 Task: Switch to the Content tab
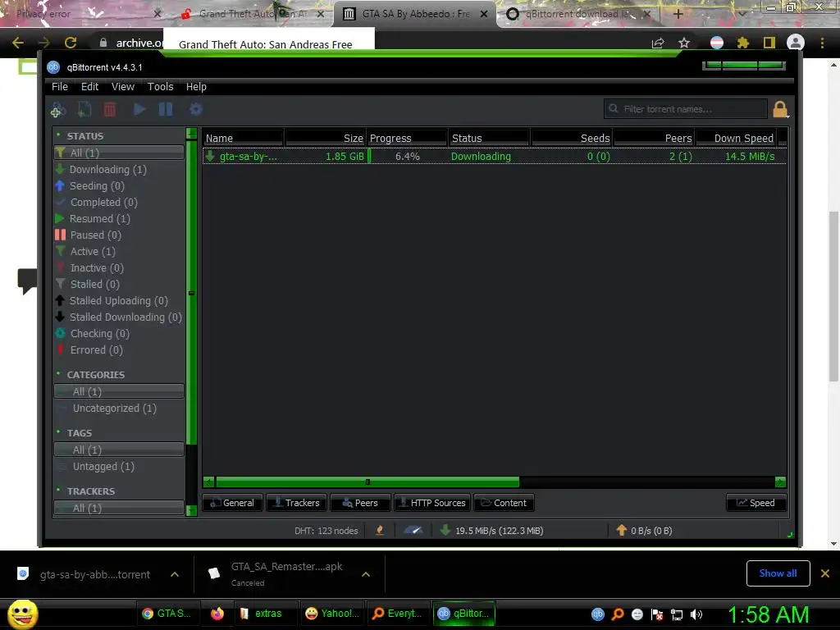[x=504, y=503]
